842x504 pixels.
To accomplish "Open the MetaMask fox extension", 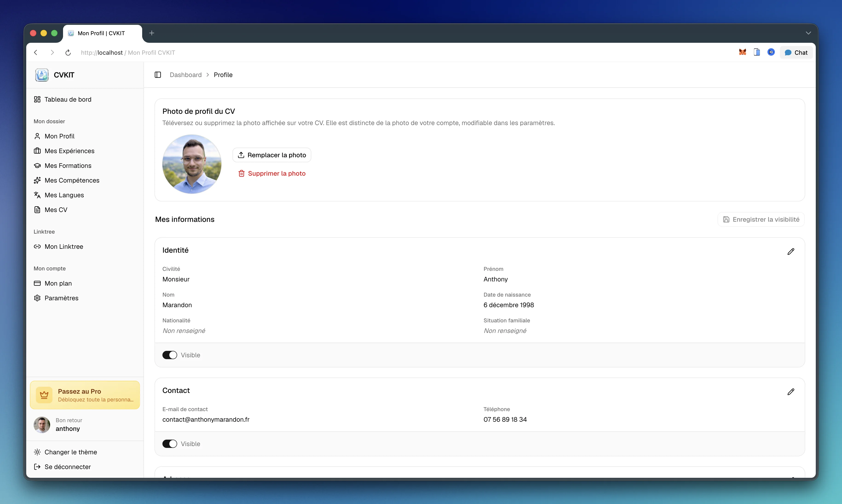I will pyautogui.click(x=742, y=52).
